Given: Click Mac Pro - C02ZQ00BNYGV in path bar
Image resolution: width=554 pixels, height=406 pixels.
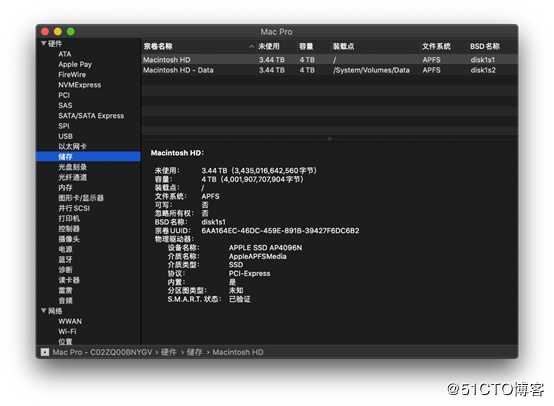Looking at the screenshot, I should click(102, 352).
